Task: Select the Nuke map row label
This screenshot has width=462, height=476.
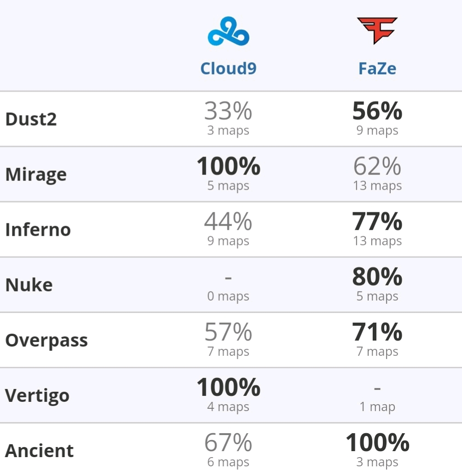Action: (x=29, y=285)
